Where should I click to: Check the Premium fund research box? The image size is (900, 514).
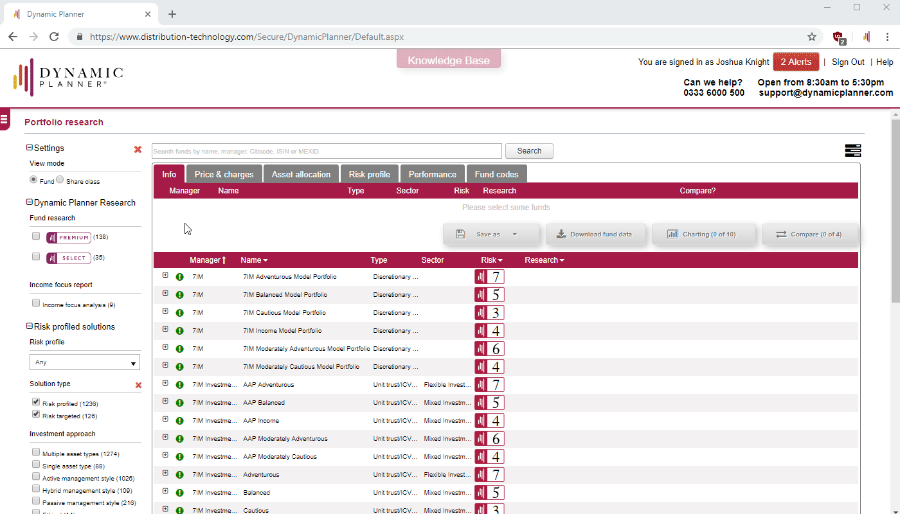pyautogui.click(x=36, y=236)
